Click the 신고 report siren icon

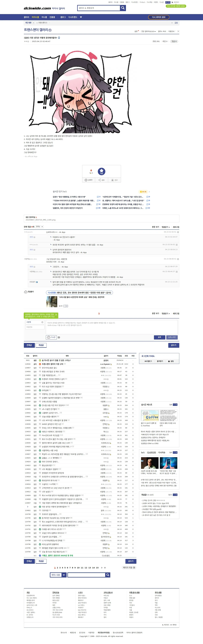(x=114, y=180)
